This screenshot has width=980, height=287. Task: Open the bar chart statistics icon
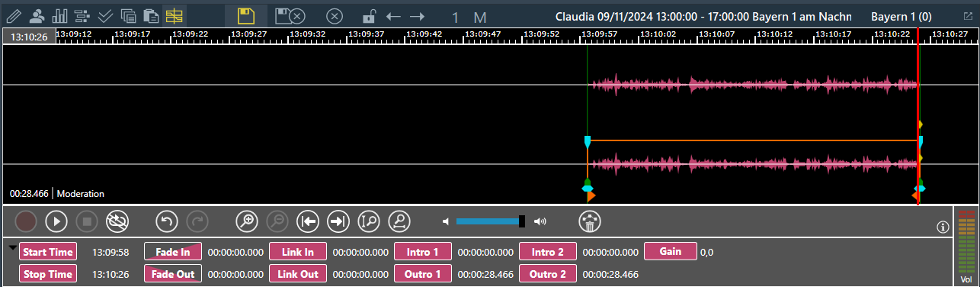tap(59, 15)
